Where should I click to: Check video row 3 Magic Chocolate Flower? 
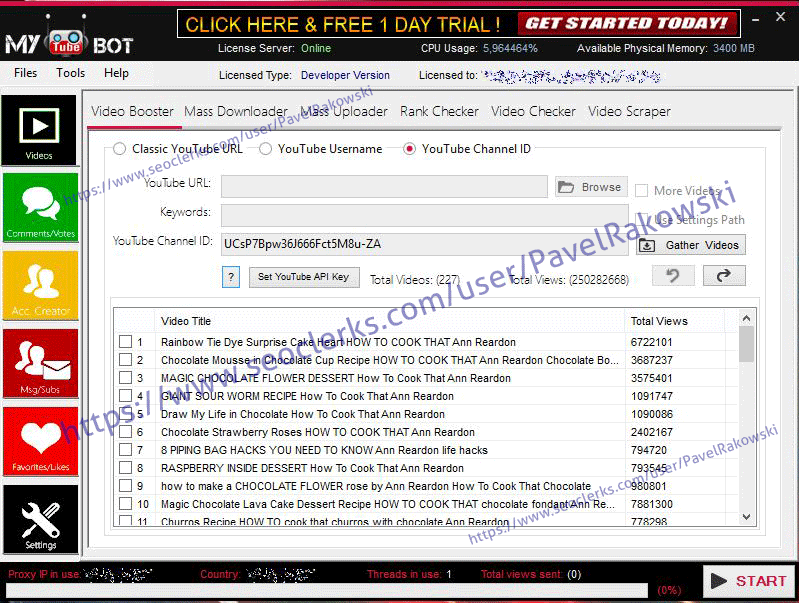pyautogui.click(x=125, y=378)
